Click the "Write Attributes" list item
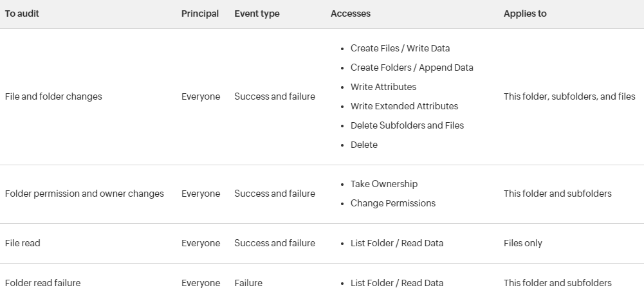The image size is (644, 299). [383, 87]
